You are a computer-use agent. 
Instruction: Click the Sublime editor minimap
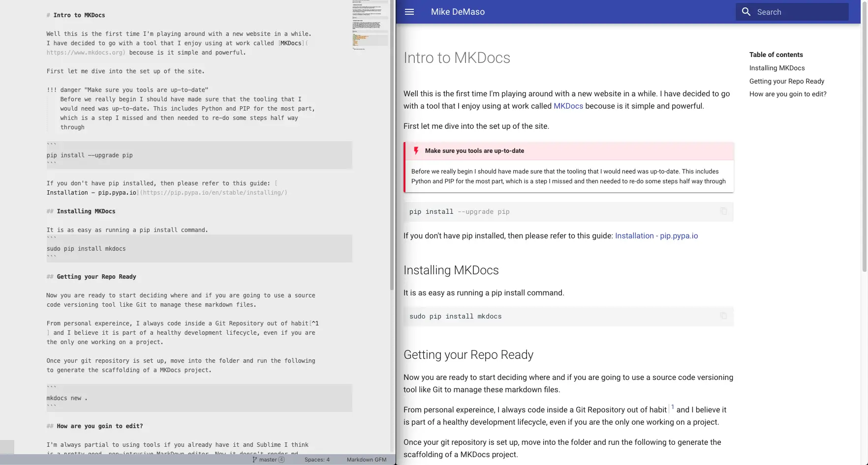[x=370, y=25]
